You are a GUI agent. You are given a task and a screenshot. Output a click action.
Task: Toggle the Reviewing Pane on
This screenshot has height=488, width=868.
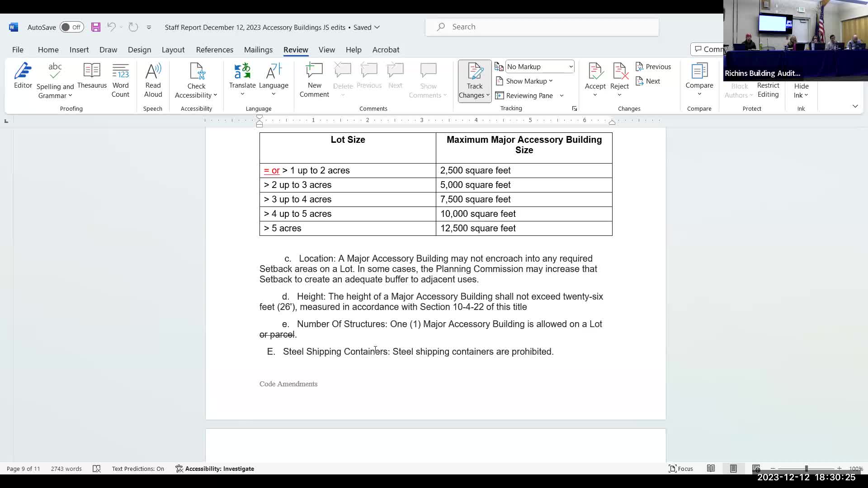tap(524, 95)
